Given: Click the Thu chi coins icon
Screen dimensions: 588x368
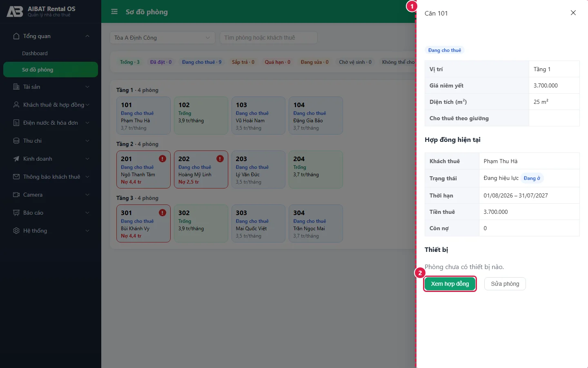Looking at the screenshot, I should click(x=16, y=141).
